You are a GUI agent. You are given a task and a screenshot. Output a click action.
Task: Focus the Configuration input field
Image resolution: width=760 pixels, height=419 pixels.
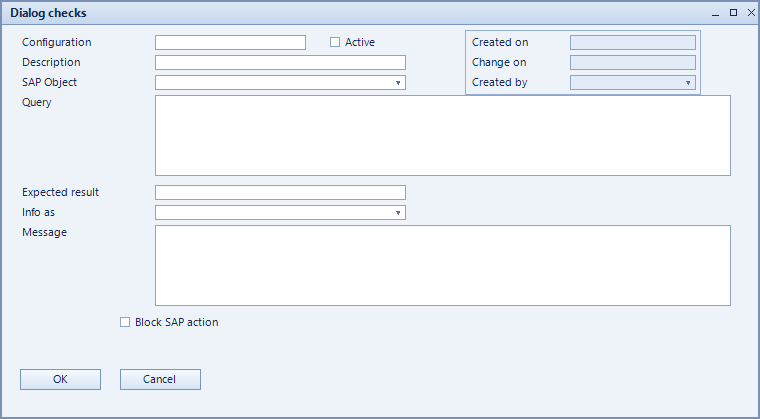click(x=230, y=42)
